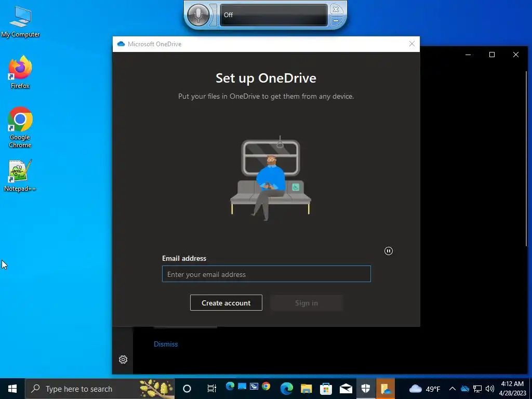
Task: Pause the OneDrive setup animation
Action: coord(389,251)
